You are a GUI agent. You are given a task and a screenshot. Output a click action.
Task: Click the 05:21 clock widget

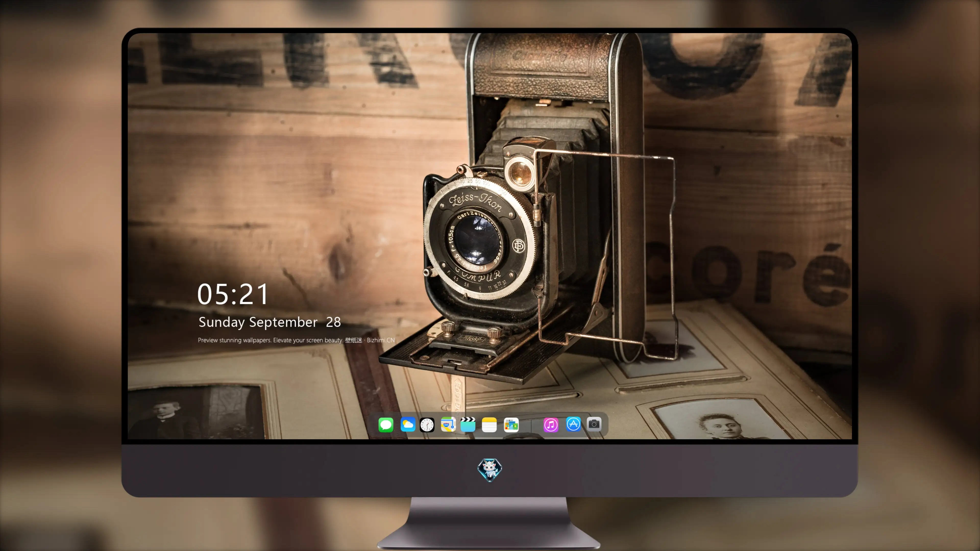click(233, 294)
